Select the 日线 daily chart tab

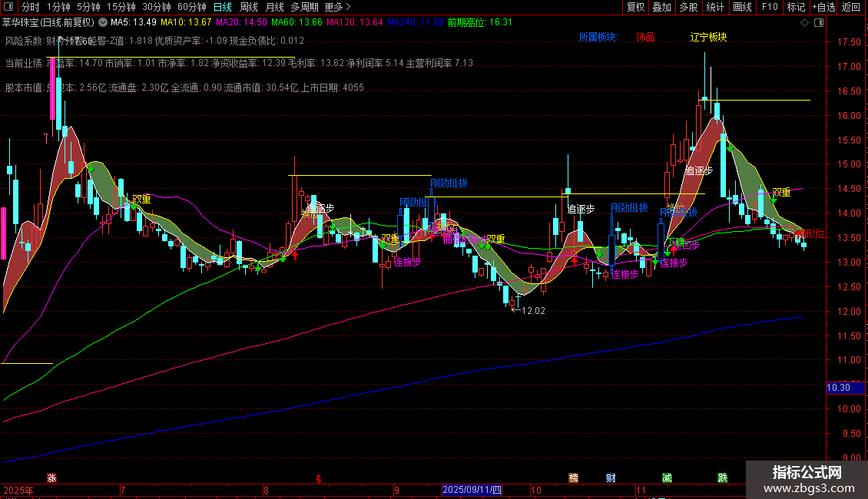tap(223, 7)
